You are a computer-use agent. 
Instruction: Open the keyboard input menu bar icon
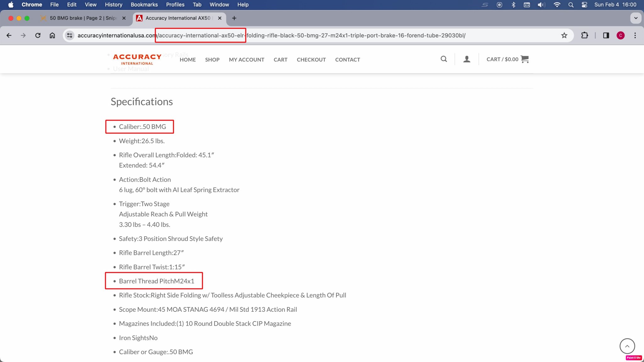527,5
